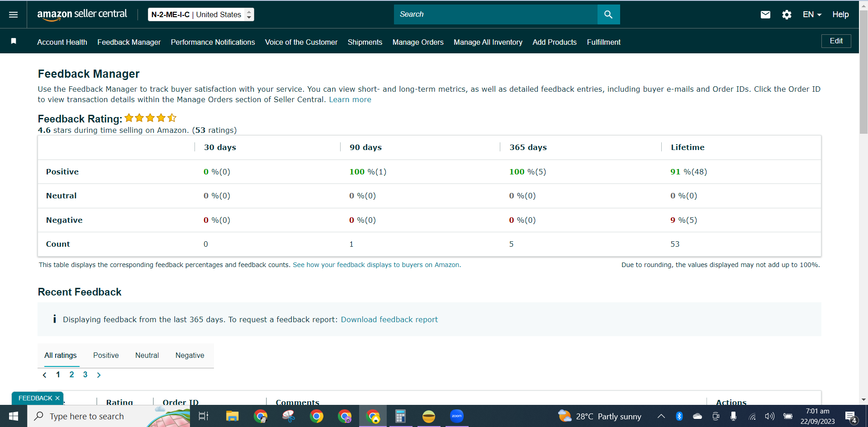
Task: Click the 365 days positive 100 %(5) value
Action: 527,172
